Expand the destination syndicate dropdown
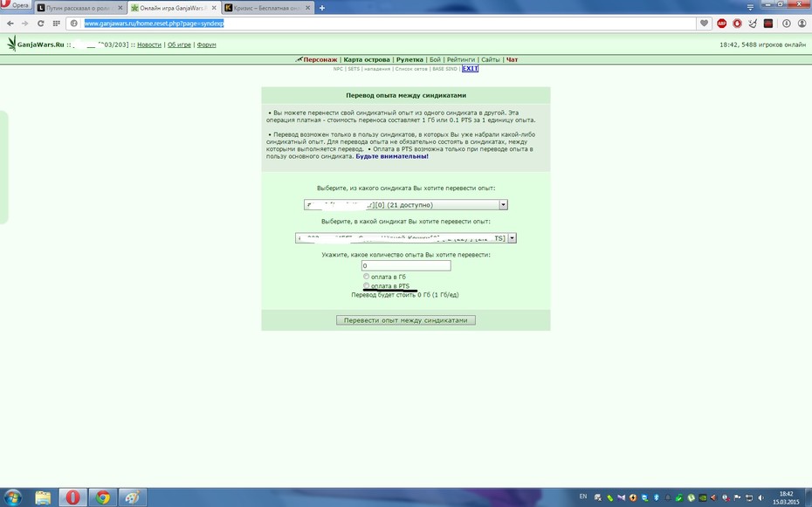 512,238
